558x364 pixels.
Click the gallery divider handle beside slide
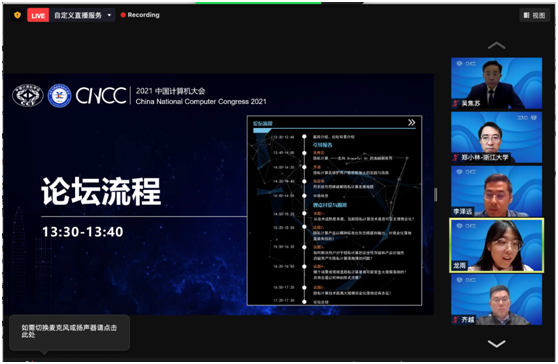(x=436, y=195)
